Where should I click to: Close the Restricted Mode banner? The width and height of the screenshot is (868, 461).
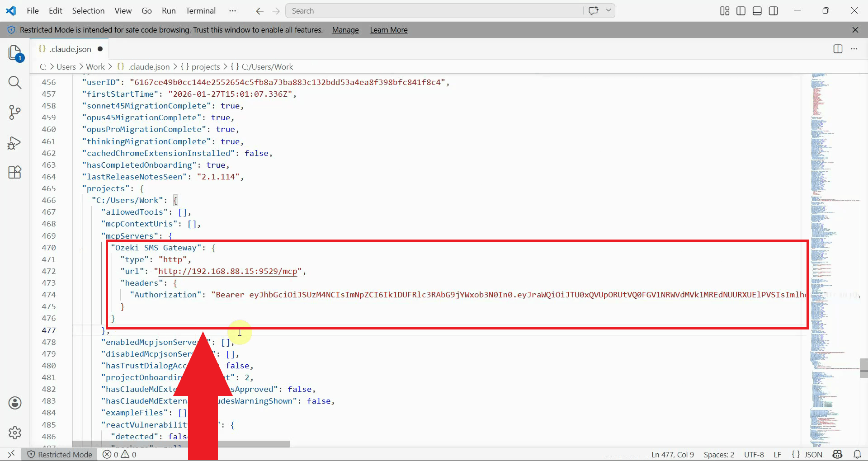pyautogui.click(x=855, y=30)
